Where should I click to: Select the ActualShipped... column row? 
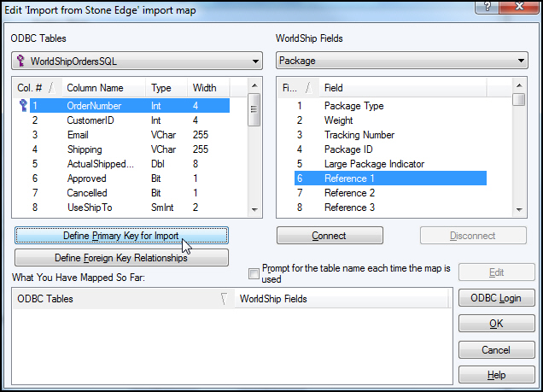pos(130,164)
